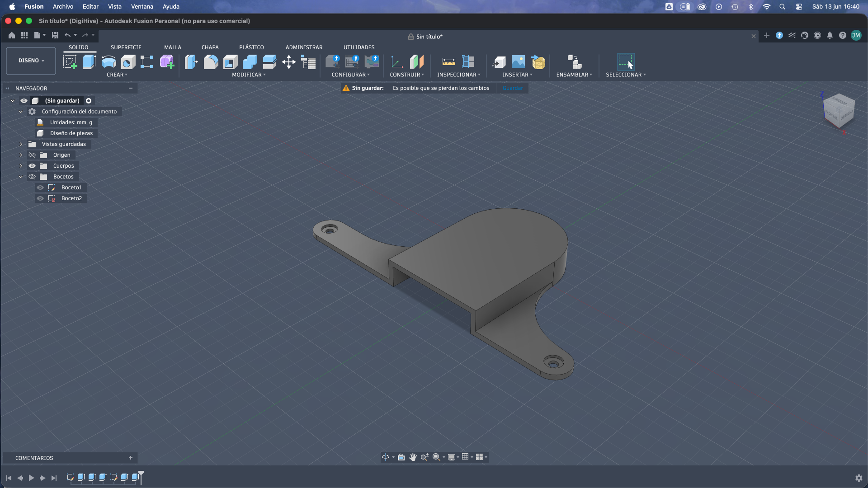Open the DISEÑO workspace dropdown
Image resolution: width=868 pixels, height=488 pixels.
tap(31, 61)
